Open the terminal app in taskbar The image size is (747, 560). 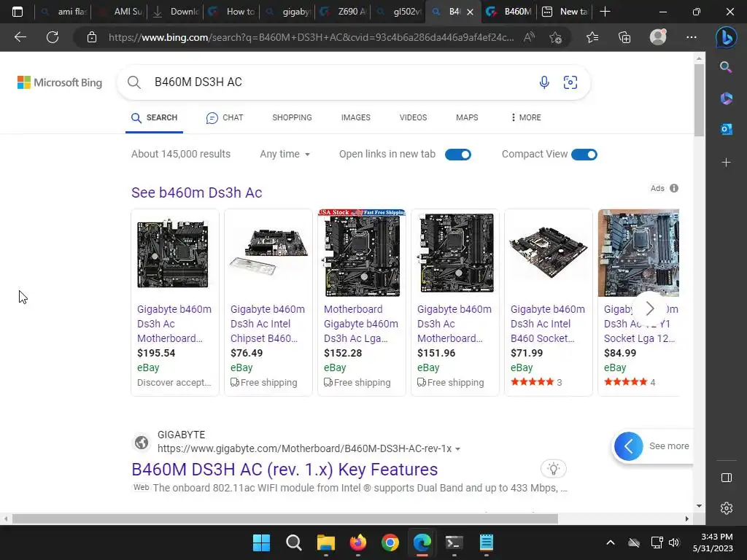(454, 542)
